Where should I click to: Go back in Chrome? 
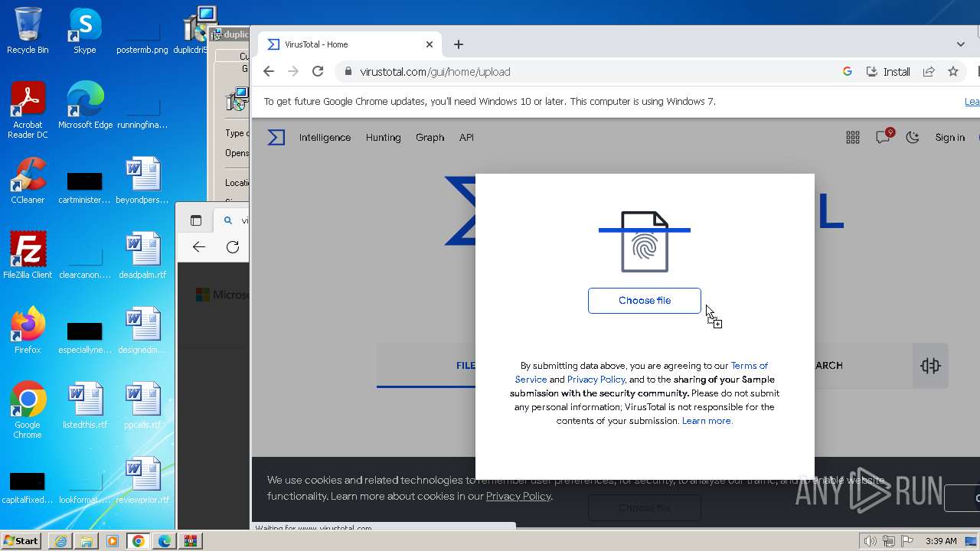click(x=268, y=71)
